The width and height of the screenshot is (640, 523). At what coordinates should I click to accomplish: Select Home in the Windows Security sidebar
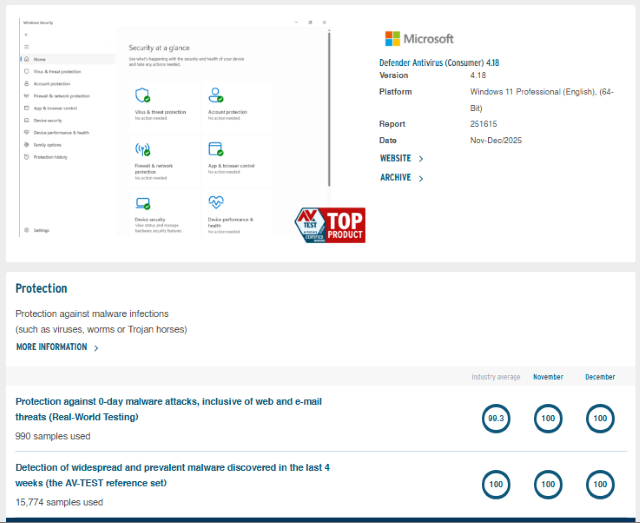tap(40, 59)
